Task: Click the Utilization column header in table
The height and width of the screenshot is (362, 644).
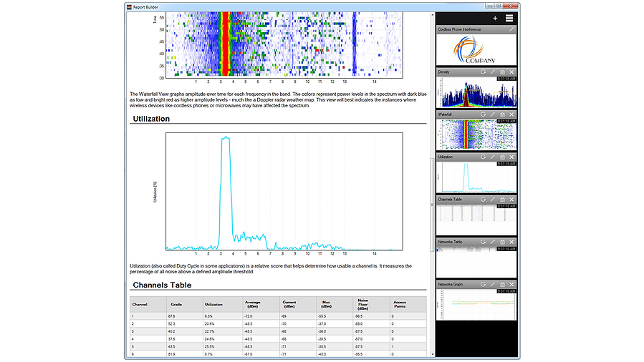Action: point(213,304)
